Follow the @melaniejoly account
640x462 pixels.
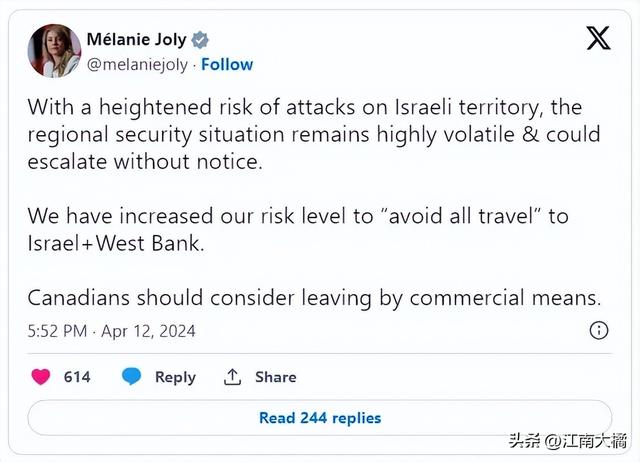click(x=227, y=64)
